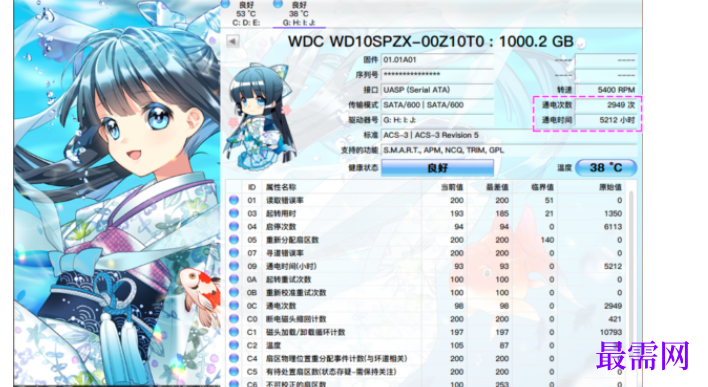
Task: Click the supported features field S.M.A.R.T., APM, NCQ
Action: click(x=509, y=150)
